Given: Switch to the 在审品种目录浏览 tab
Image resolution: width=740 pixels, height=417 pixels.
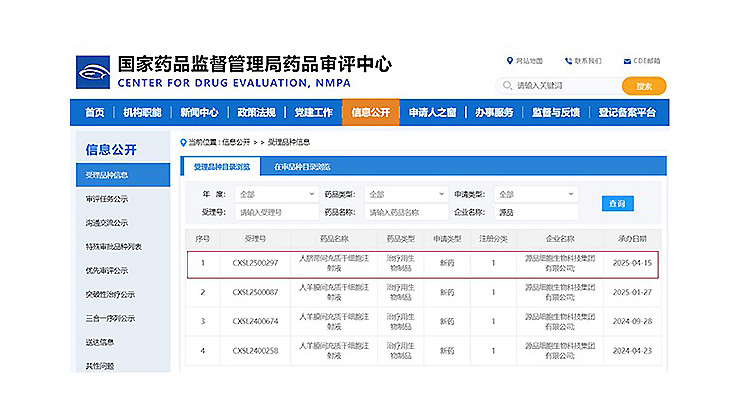Looking at the screenshot, I should pyautogui.click(x=302, y=167).
